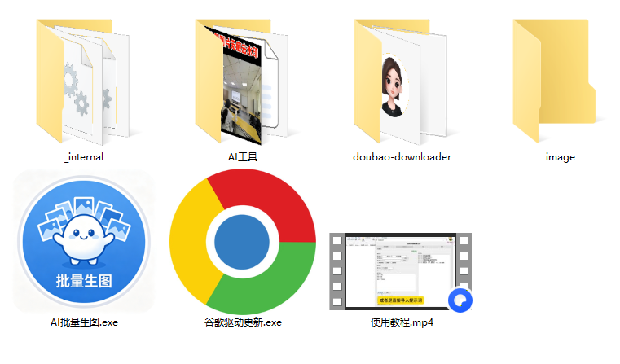Image resolution: width=620 pixels, height=364 pixels.
Task: Click the _internal file name label
Action: pos(84,157)
